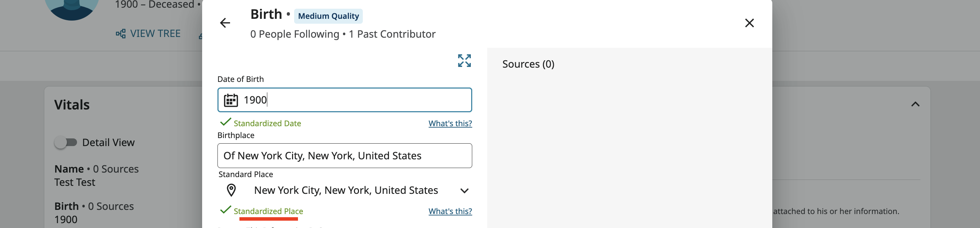Image resolution: width=980 pixels, height=228 pixels.
Task: Expand the Standard Place dropdown chevron
Action: [x=464, y=190]
